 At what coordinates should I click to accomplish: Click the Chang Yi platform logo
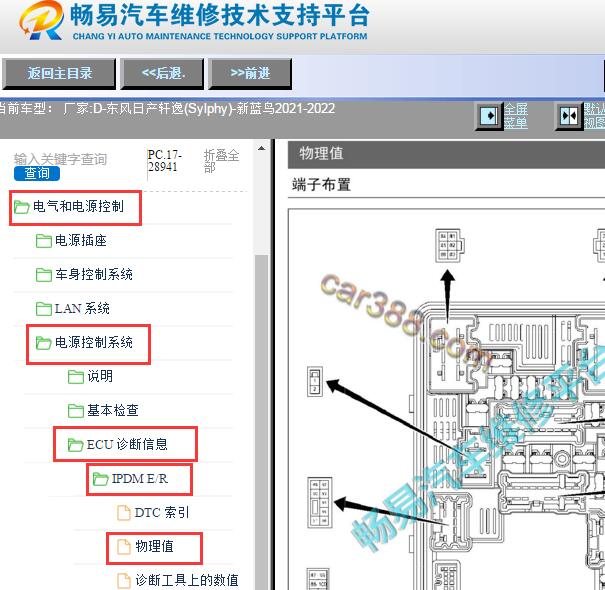(41, 20)
